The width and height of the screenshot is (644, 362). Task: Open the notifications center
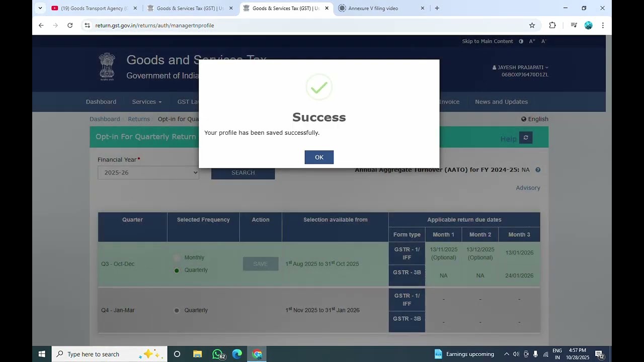point(599,354)
